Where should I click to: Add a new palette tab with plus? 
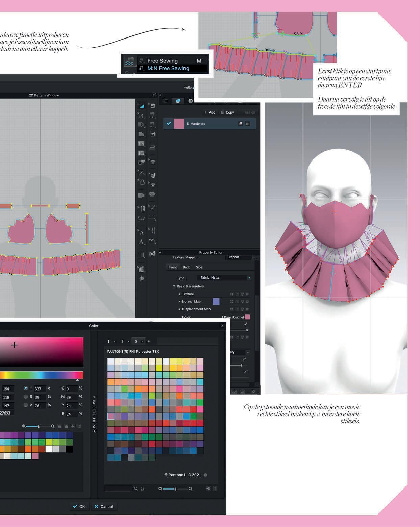[x=148, y=341]
